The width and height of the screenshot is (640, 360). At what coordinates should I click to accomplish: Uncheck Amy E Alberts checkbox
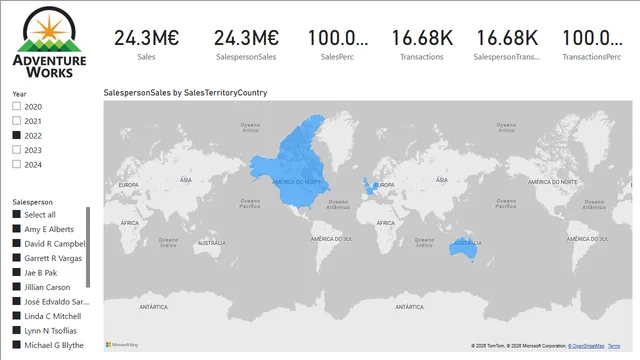coord(16,229)
